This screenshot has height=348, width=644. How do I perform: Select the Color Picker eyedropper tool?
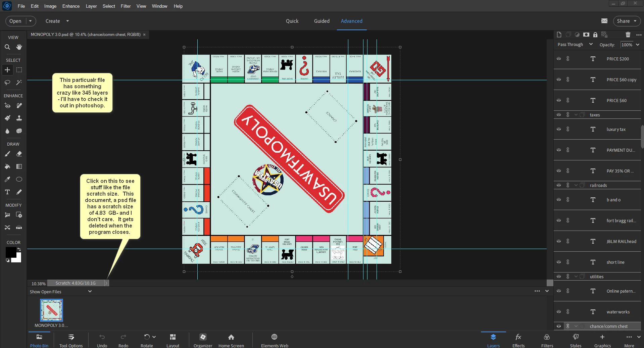tap(7, 179)
